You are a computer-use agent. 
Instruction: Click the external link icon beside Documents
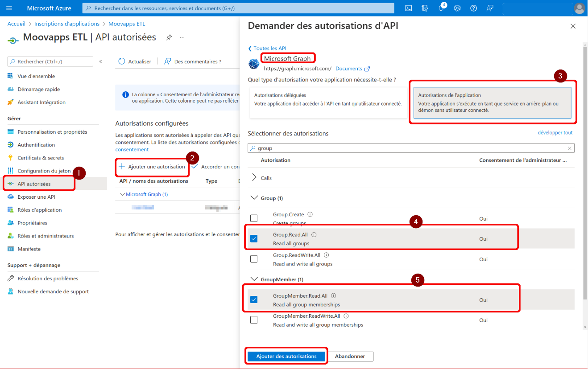367,69
